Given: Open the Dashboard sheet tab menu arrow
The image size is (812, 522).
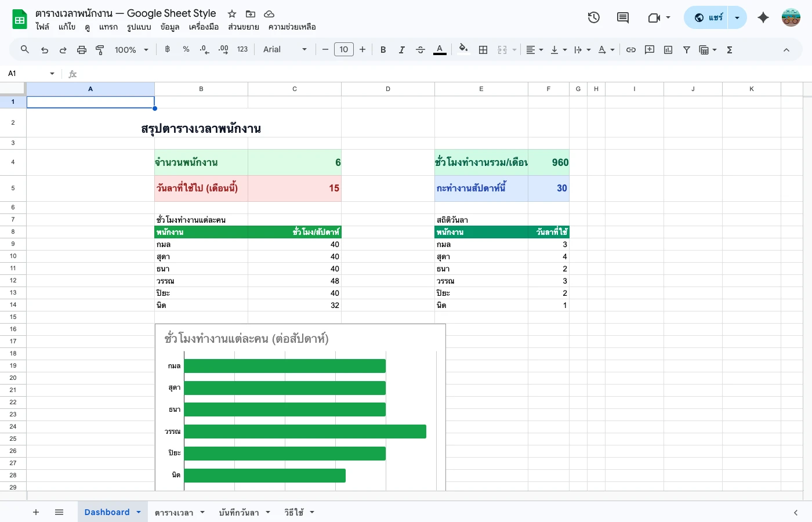Looking at the screenshot, I should (x=138, y=512).
